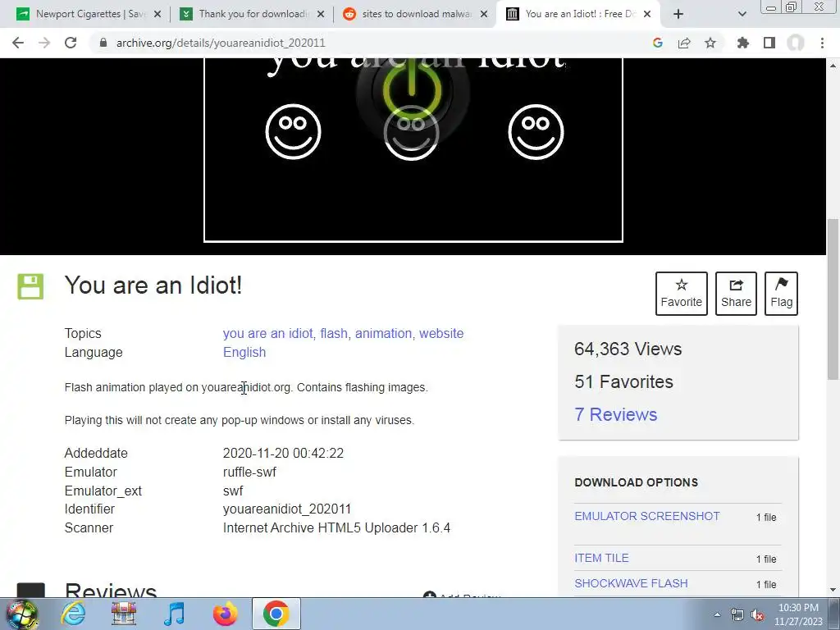This screenshot has height=630, width=840.
Task: Go back with the browser back arrow
Action: click(x=18, y=43)
